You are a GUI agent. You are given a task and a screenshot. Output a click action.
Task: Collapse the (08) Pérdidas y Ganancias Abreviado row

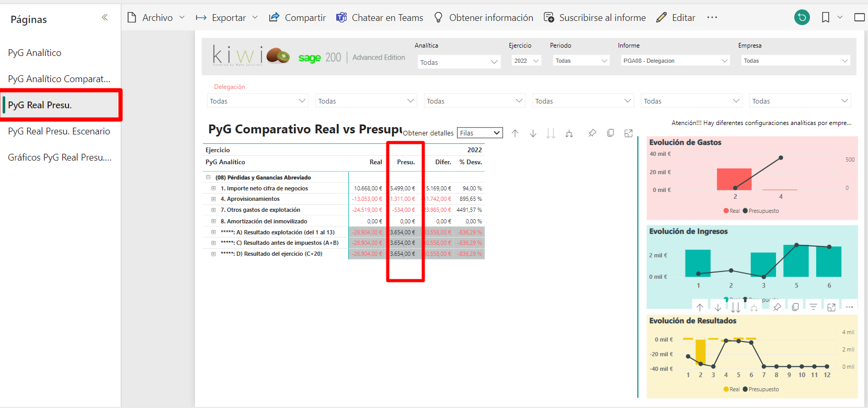[x=208, y=177]
